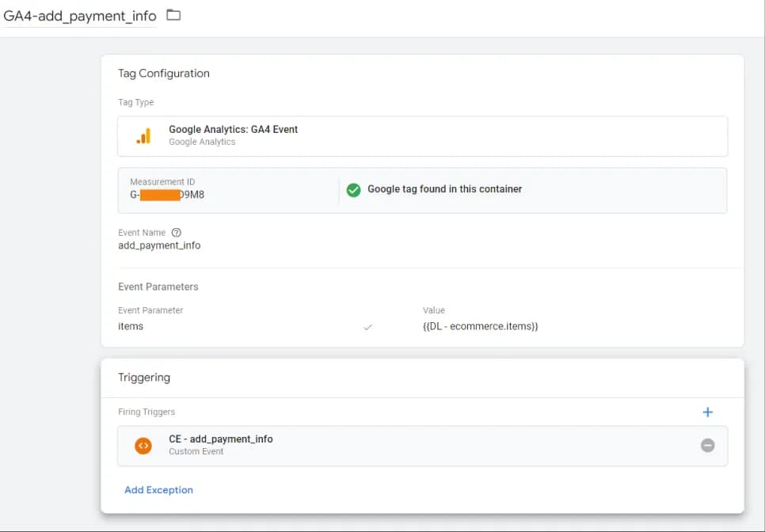The height and width of the screenshot is (532, 765).
Task: Click the {{DL - ecommerce.items}} value
Action: coord(480,326)
